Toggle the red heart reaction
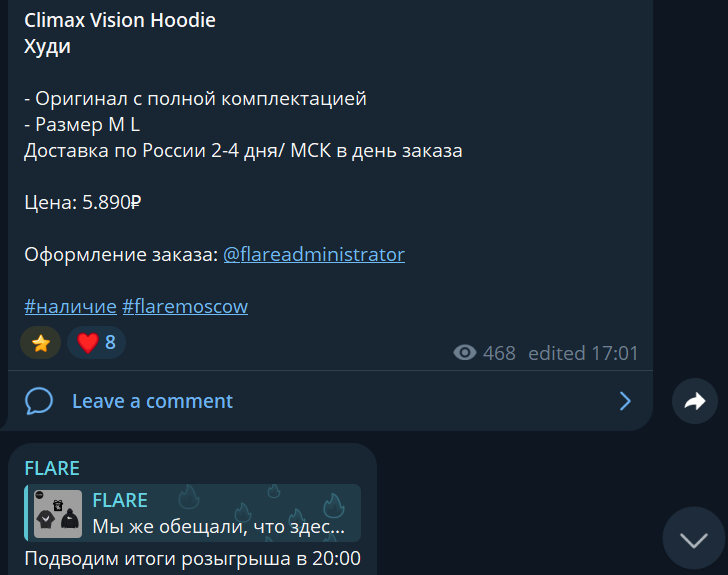The width and height of the screenshot is (728, 575). click(x=96, y=343)
